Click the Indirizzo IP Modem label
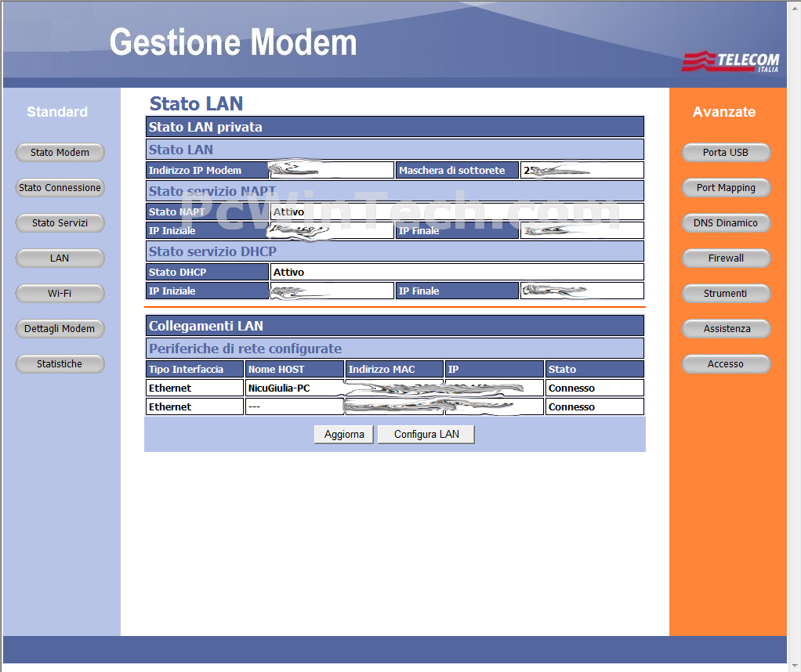 point(207,170)
